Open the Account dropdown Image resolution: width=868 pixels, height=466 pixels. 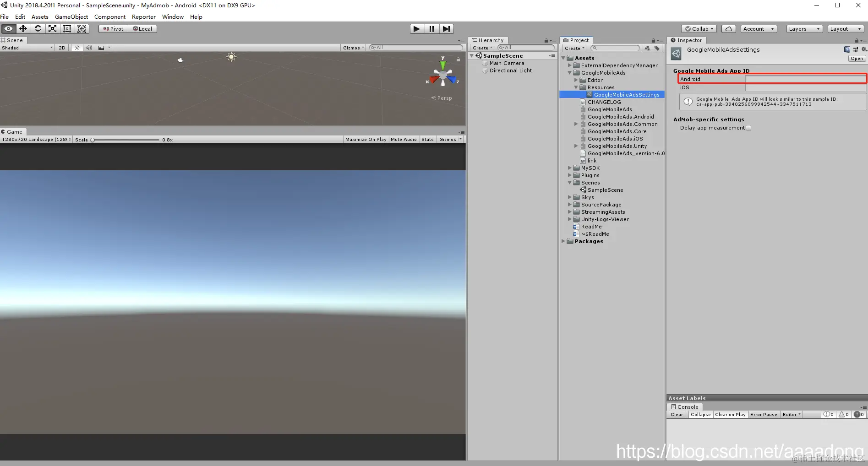[759, 29]
